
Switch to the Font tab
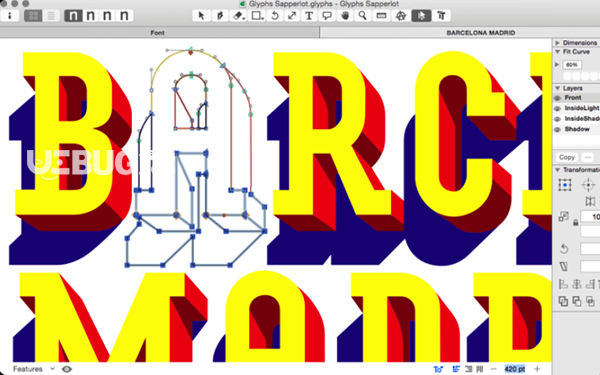tap(157, 33)
